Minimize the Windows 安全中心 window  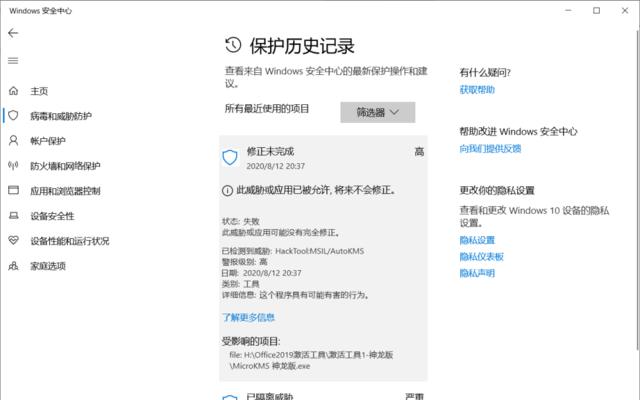[568, 11]
